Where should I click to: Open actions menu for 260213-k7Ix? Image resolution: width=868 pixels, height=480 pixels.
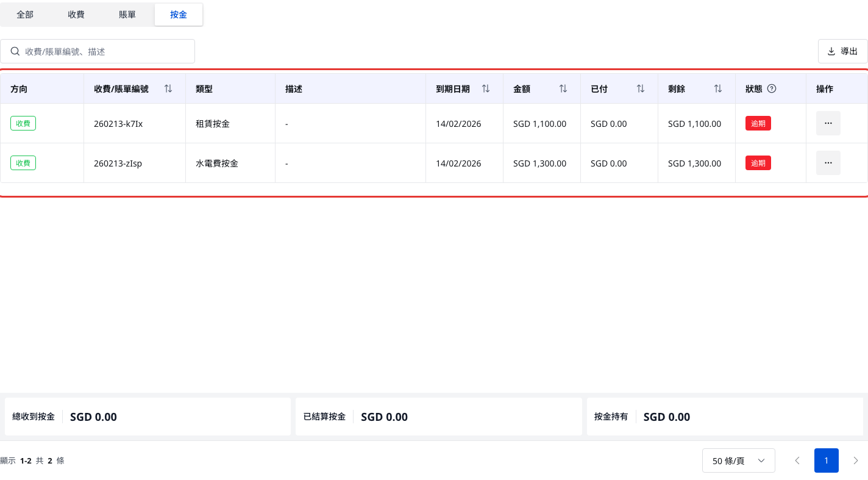(828, 123)
